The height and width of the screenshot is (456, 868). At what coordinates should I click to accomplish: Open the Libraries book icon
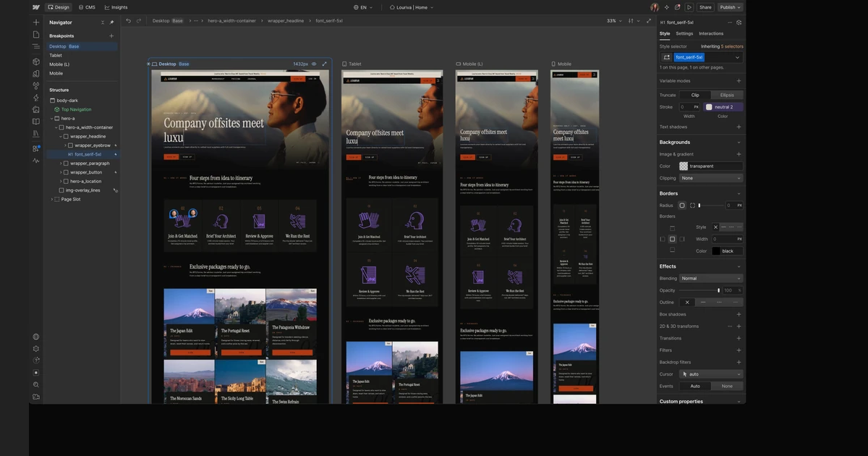[36, 134]
